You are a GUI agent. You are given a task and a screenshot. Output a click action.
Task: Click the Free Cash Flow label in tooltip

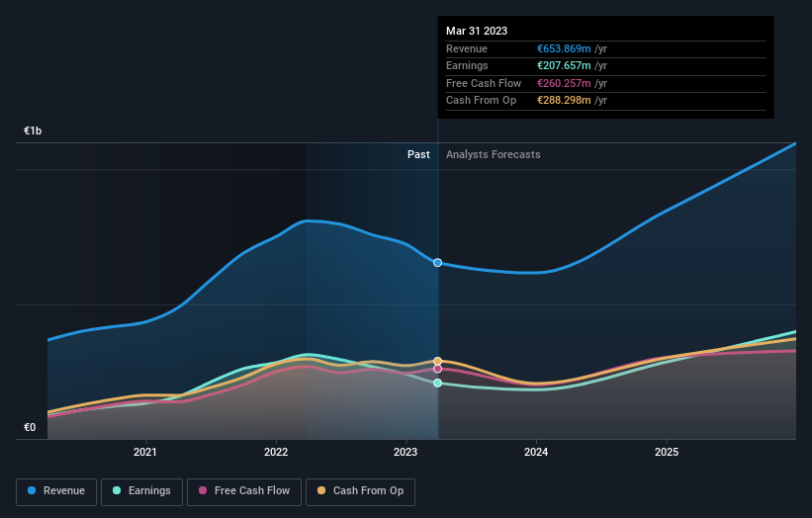pyautogui.click(x=484, y=83)
